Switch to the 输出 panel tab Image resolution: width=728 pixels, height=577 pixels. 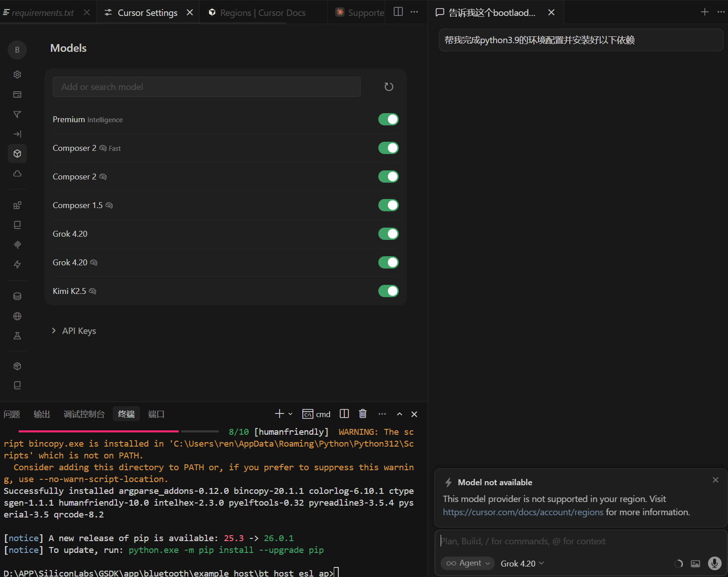coord(42,414)
